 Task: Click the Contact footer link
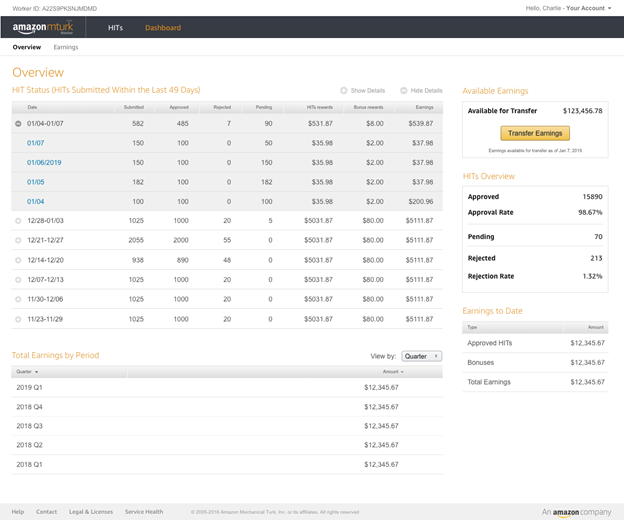coord(46,512)
